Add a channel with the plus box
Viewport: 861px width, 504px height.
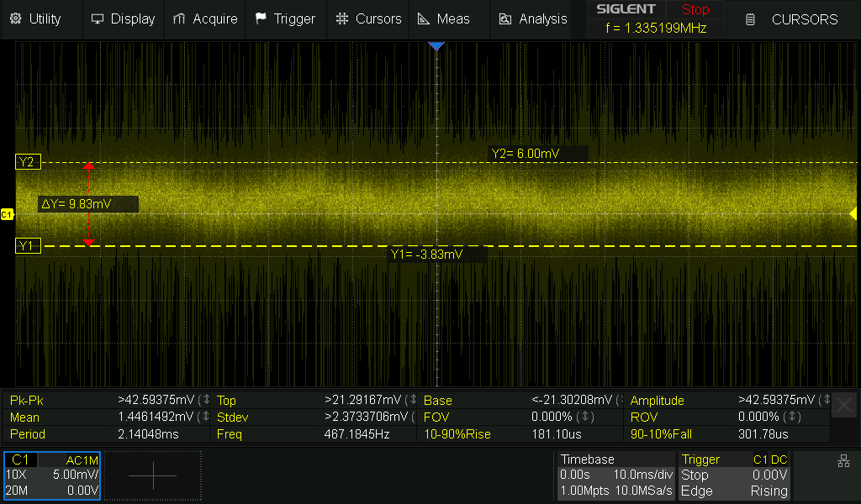[x=153, y=475]
